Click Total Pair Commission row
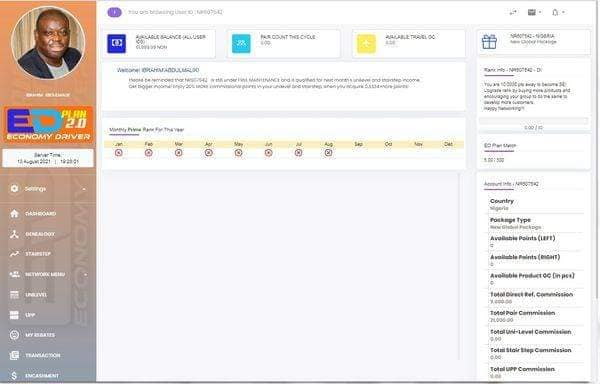The height and width of the screenshot is (384, 600). (x=536, y=316)
